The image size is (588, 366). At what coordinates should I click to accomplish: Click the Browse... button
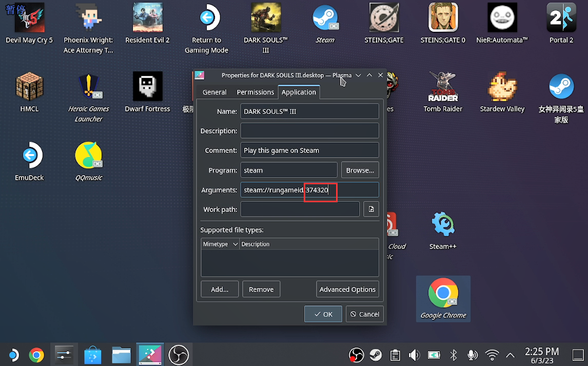pos(360,170)
